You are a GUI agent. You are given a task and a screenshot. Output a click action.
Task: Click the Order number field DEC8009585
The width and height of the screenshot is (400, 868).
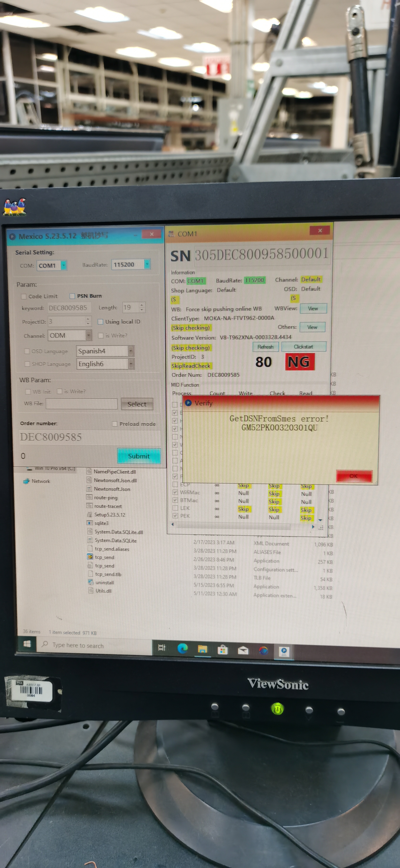(90, 437)
